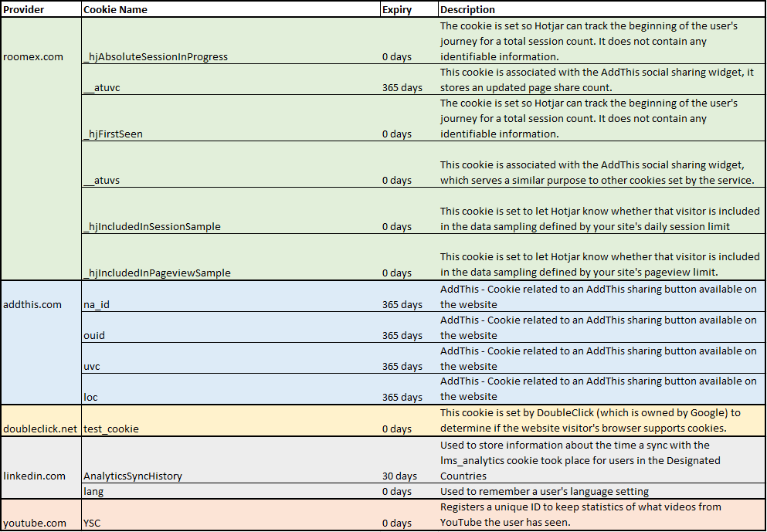Click the 0 days expiry for _hjIncludedInSessionSample
The image size is (767, 532).
click(x=409, y=211)
